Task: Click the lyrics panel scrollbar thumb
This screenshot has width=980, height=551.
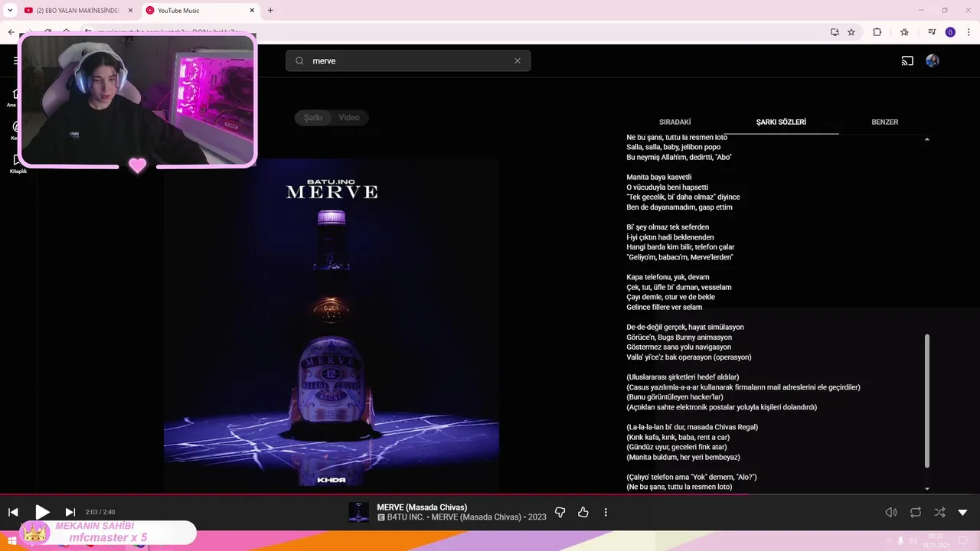Action: tap(927, 401)
